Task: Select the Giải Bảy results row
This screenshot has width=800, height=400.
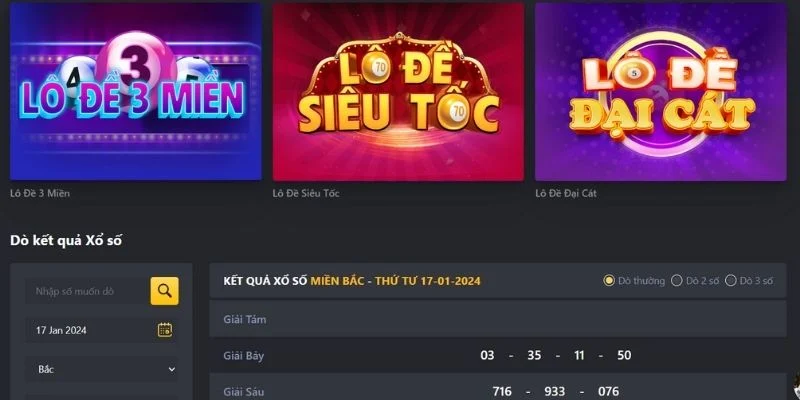Action: coord(498,355)
